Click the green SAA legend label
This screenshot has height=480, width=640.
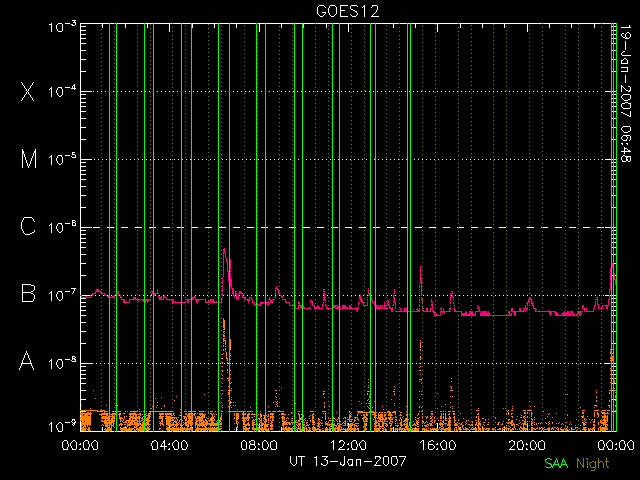(x=556, y=463)
